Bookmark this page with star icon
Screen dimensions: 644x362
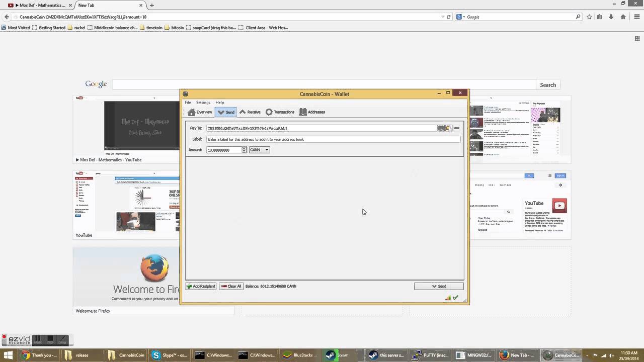tap(589, 17)
